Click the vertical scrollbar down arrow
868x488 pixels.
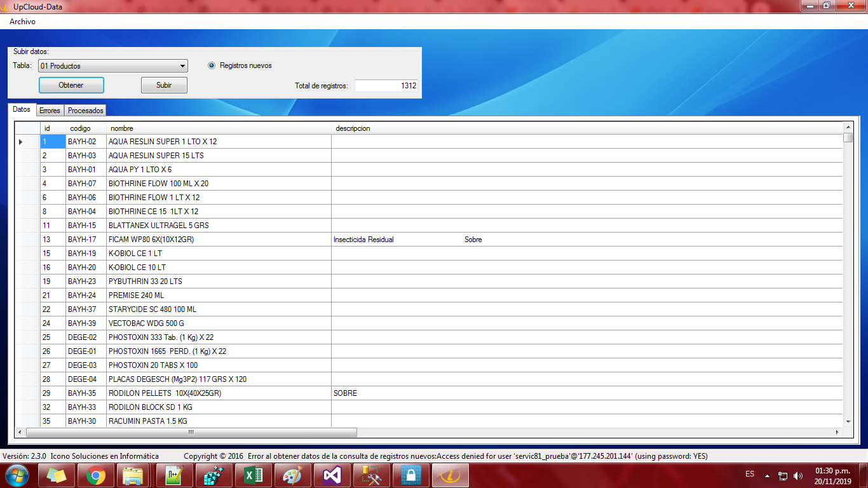point(848,421)
